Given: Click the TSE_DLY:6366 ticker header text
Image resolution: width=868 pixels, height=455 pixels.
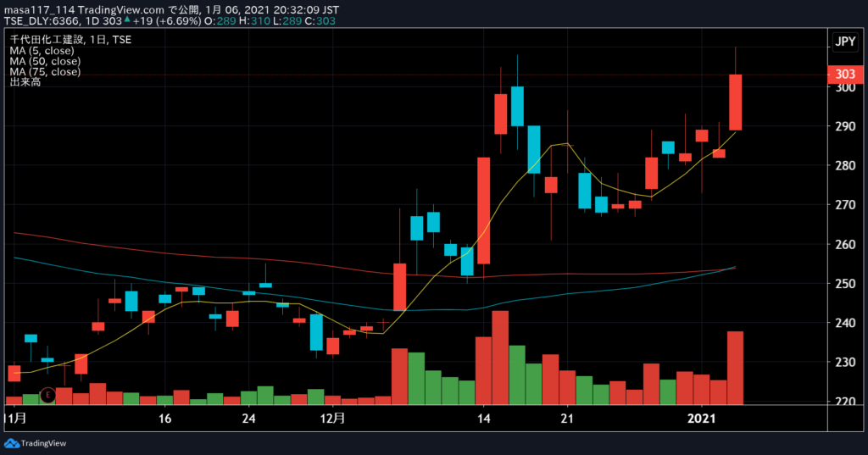Looking at the screenshot, I should click(42, 21).
